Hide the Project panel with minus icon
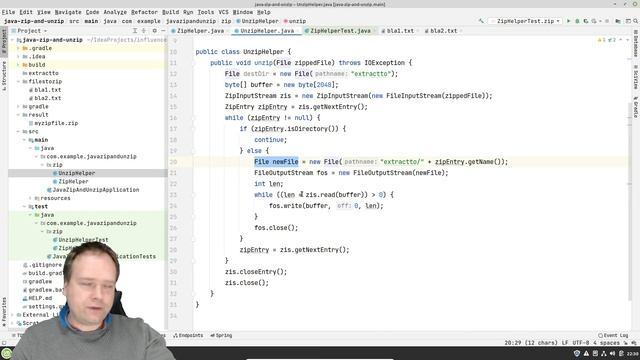 point(163,31)
